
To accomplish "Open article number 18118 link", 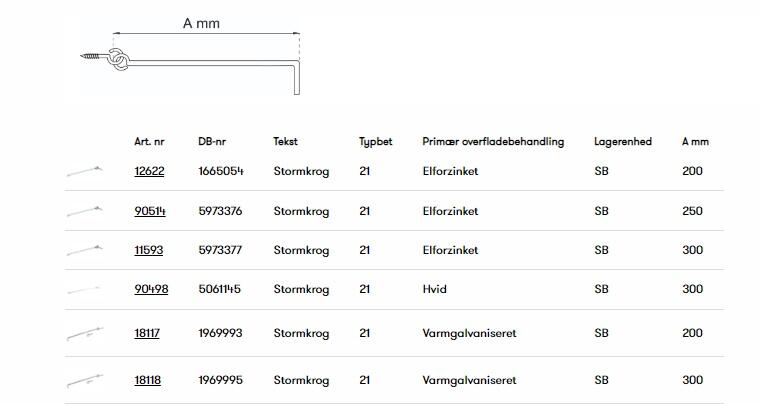I will click(147, 380).
